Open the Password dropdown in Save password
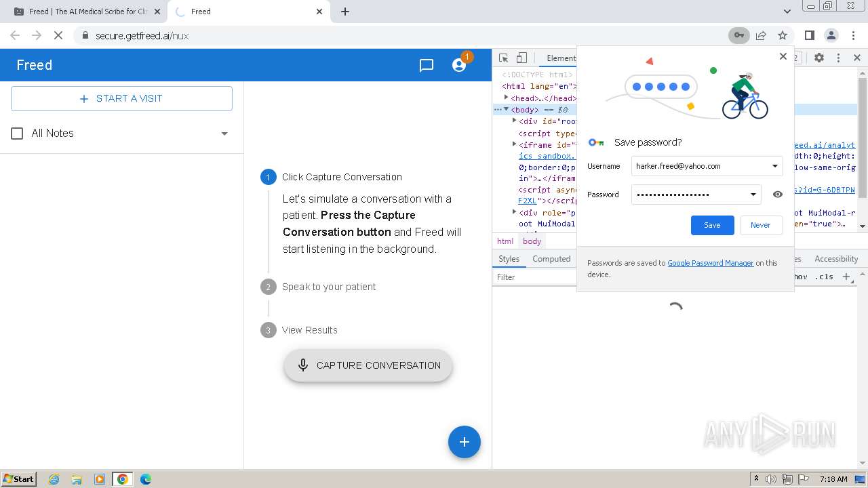Image resolution: width=868 pixels, height=488 pixels. click(x=753, y=195)
